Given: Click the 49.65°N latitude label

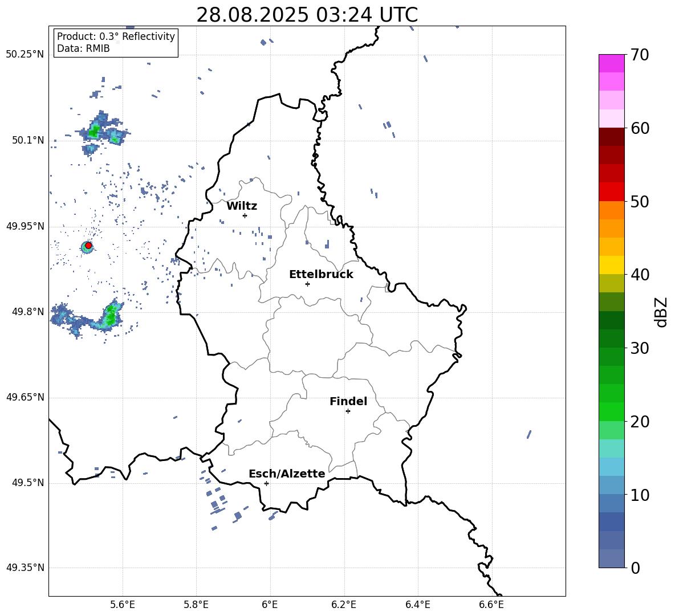Looking at the screenshot, I should (25, 397).
